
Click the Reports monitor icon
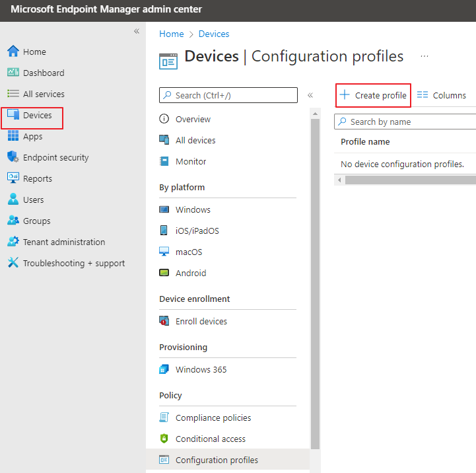pyautogui.click(x=13, y=178)
